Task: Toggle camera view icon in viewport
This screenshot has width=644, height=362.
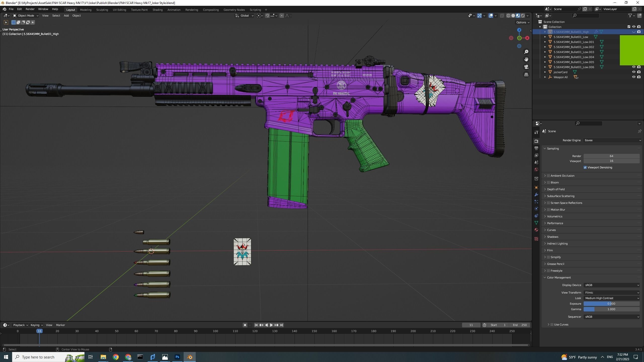Action: coord(526,67)
